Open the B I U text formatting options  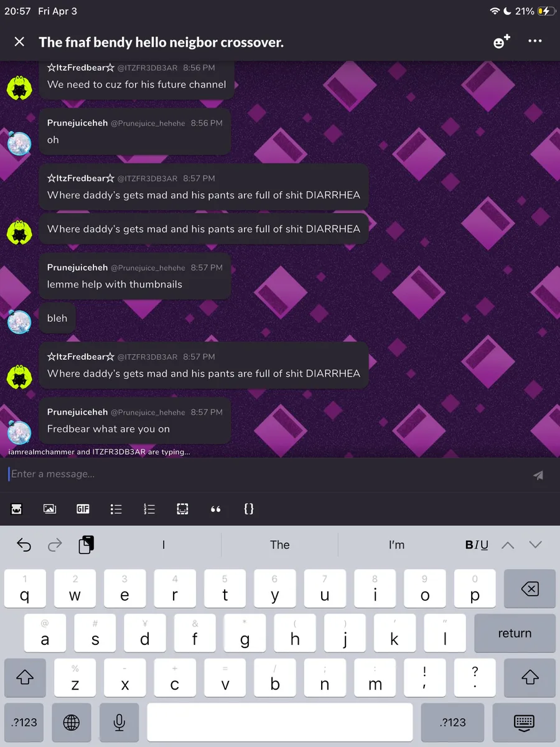pyautogui.click(x=477, y=545)
